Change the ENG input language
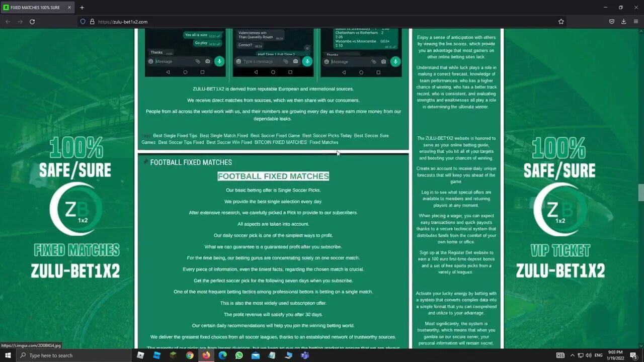 [599, 355]
